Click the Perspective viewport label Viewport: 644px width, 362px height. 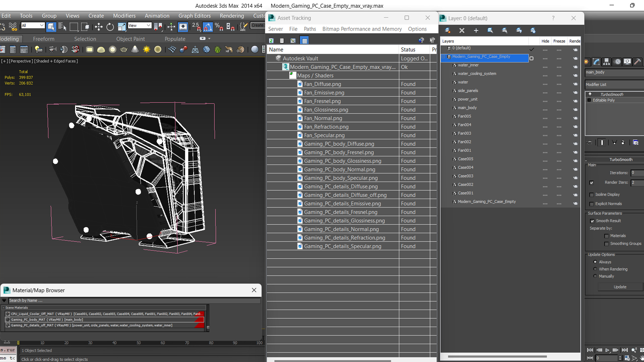pyautogui.click(x=21, y=61)
